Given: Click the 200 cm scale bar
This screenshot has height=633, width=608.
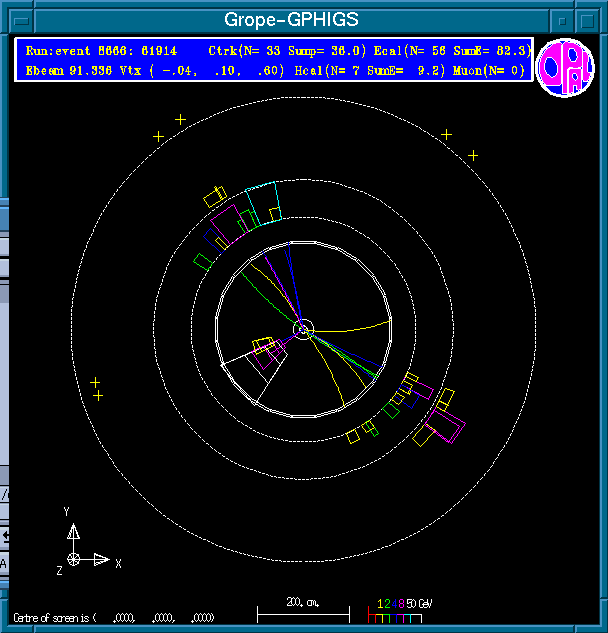Looking at the screenshot, I should pos(303,611).
